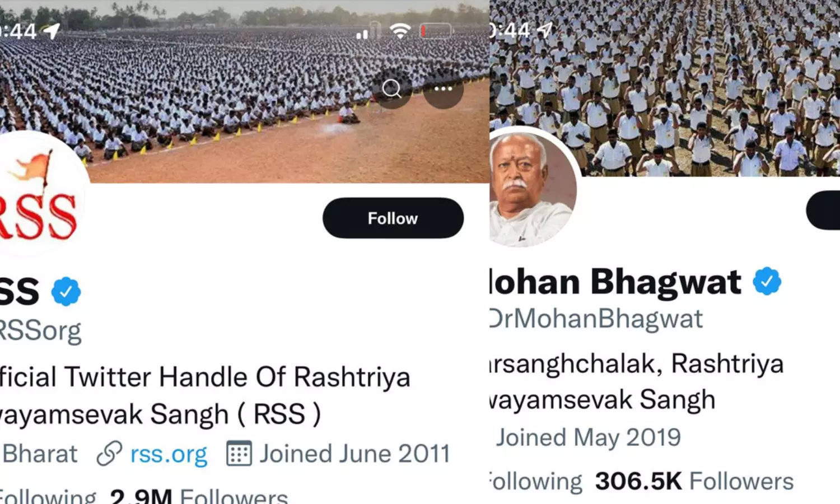The image size is (840, 504).
Task: Open the Following list on Bhagwat profile
Action: [536, 482]
